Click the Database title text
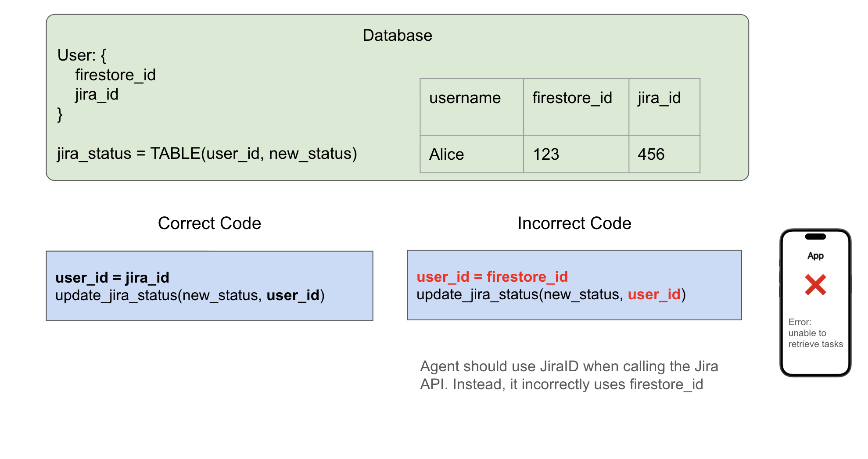This screenshot has width=868, height=459. pyautogui.click(x=397, y=35)
